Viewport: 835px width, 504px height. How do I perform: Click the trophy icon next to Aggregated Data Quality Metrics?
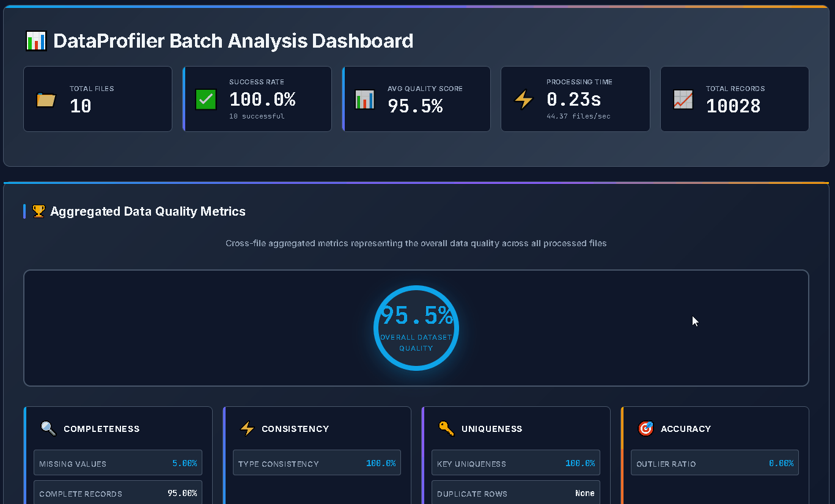[39, 211]
